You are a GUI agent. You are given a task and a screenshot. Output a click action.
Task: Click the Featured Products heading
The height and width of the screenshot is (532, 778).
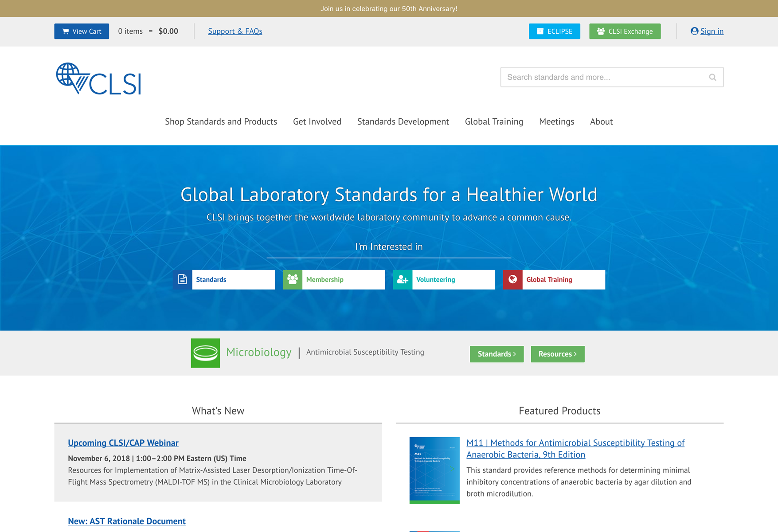559,411
